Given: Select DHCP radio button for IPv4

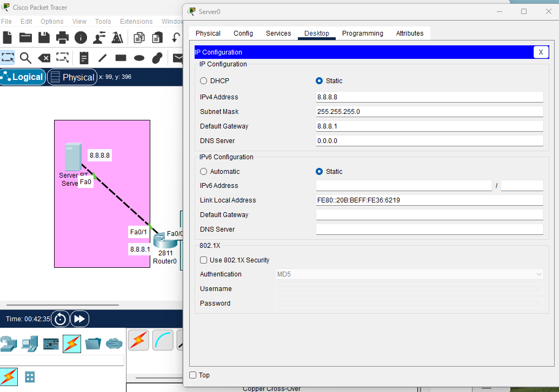Looking at the screenshot, I should click(204, 81).
